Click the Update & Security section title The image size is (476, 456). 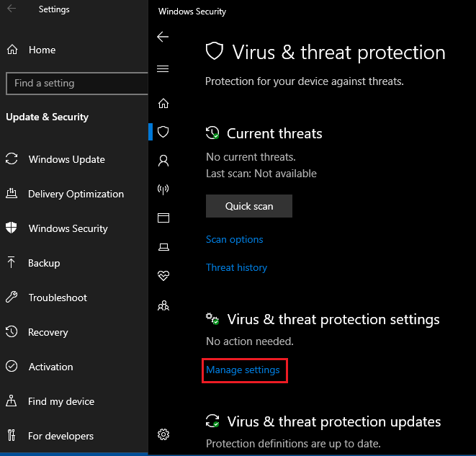[47, 117]
